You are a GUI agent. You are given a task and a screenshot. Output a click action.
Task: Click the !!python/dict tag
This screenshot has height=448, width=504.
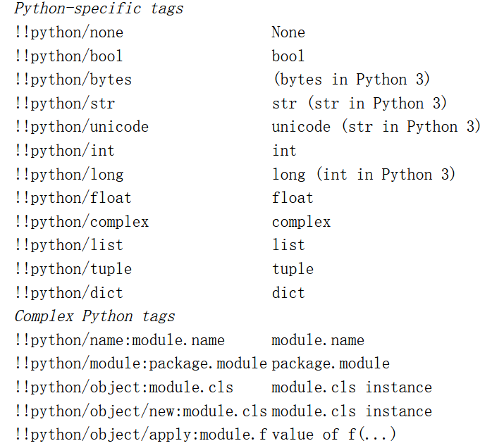click(x=69, y=293)
